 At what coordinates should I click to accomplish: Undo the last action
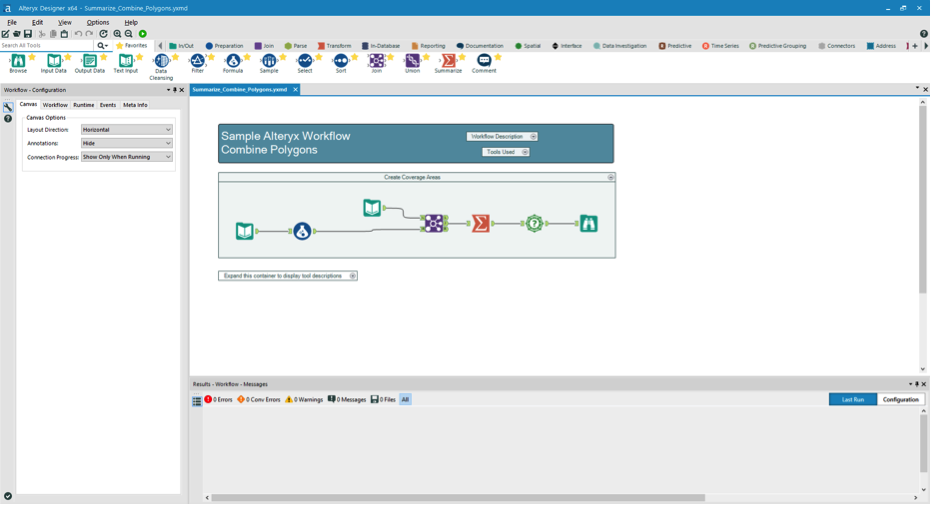point(78,34)
